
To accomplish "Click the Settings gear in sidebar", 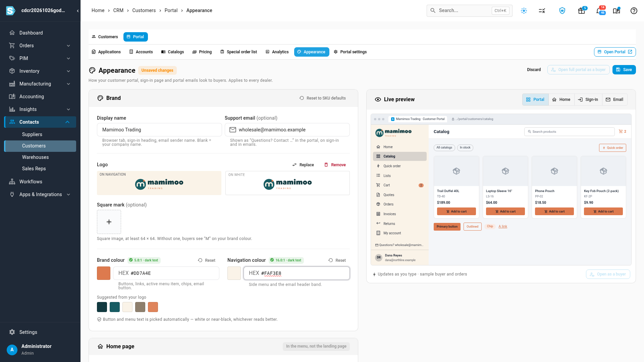I will (12, 332).
